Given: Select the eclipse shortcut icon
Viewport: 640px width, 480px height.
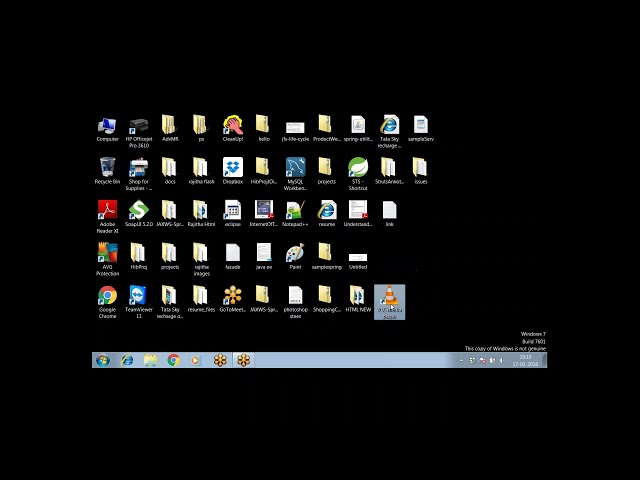Looking at the screenshot, I should (233, 214).
